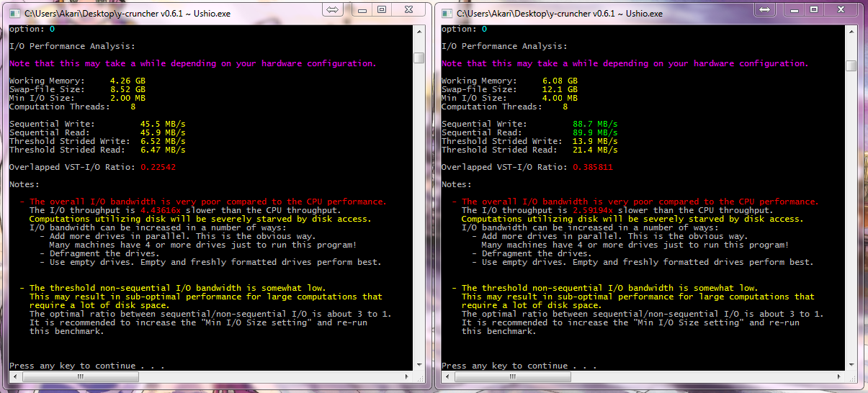Click vertical scrollbar thumb in 4.26 GB console
The width and height of the screenshot is (868, 393).
pos(419,58)
